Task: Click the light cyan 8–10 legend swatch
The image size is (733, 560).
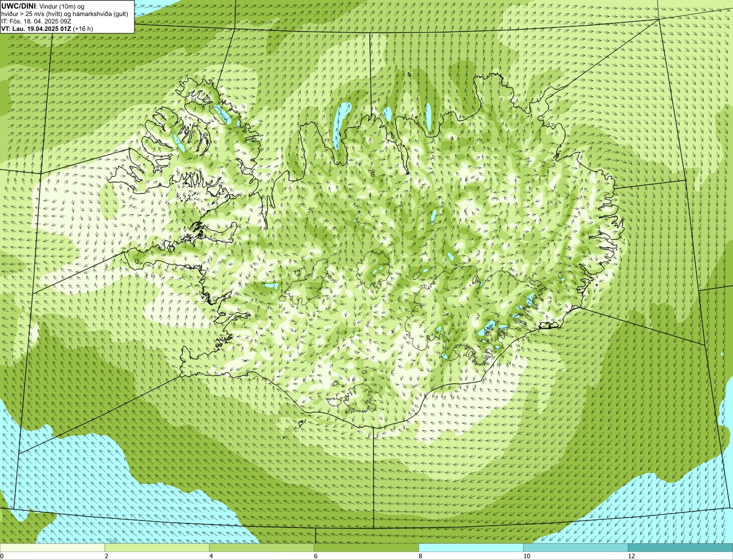Action: (471, 547)
